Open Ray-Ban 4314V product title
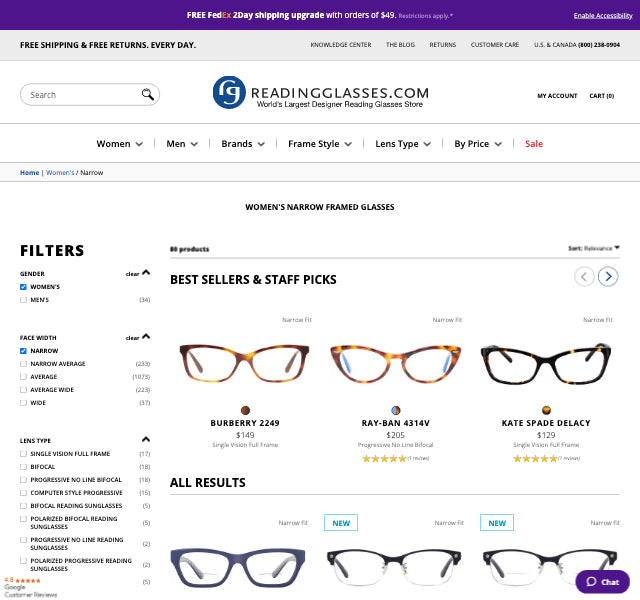The width and height of the screenshot is (640, 600). pos(396,423)
